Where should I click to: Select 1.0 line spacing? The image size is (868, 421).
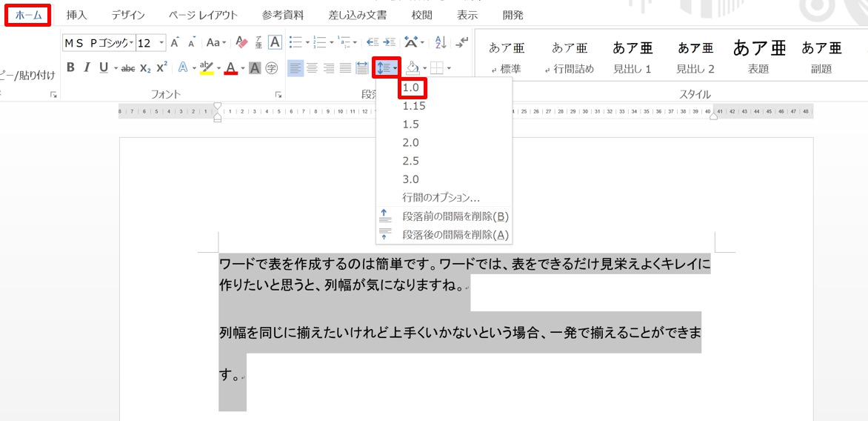[443, 87]
